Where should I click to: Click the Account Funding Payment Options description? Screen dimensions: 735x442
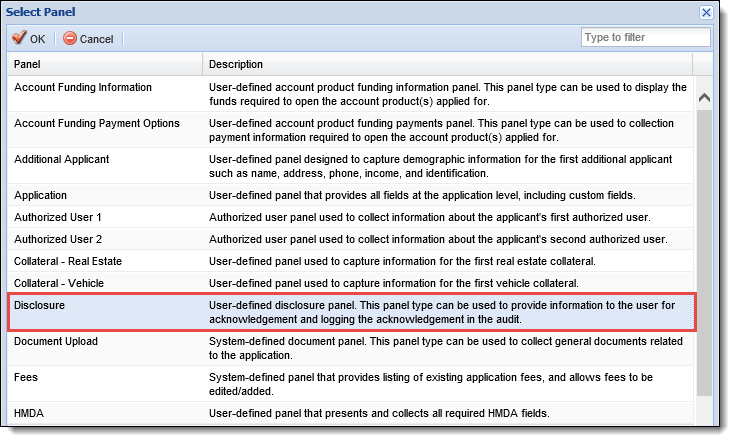click(442, 130)
